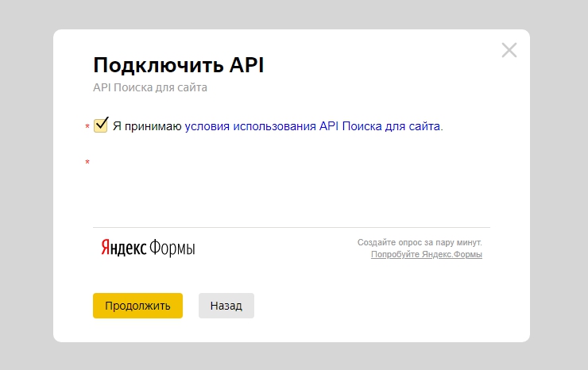Go back with the Назад button
The height and width of the screenshot is (370, 588).
[x=226, y=306]
